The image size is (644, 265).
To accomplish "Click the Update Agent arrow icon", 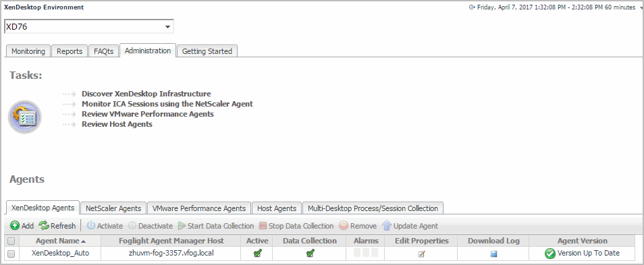I will tap(387, 226).
